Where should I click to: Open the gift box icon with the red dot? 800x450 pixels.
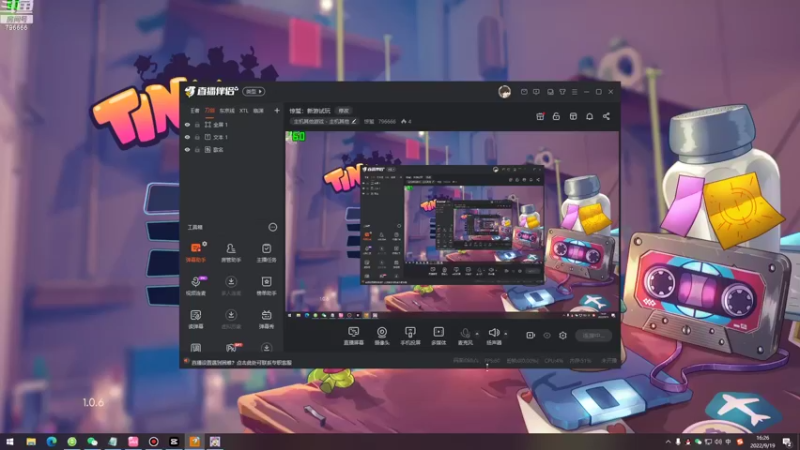click(540, 116)
